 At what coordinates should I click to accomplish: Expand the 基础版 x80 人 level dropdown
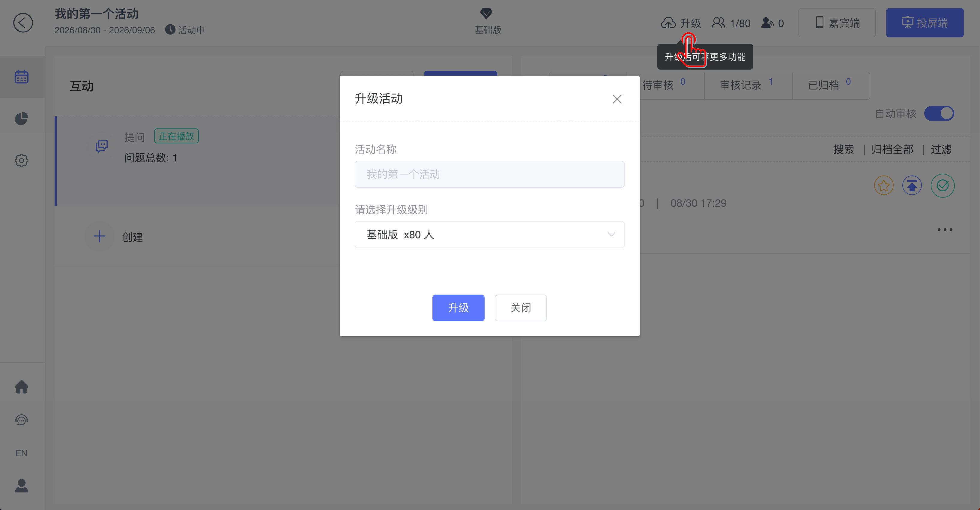[x=489, y=234]
